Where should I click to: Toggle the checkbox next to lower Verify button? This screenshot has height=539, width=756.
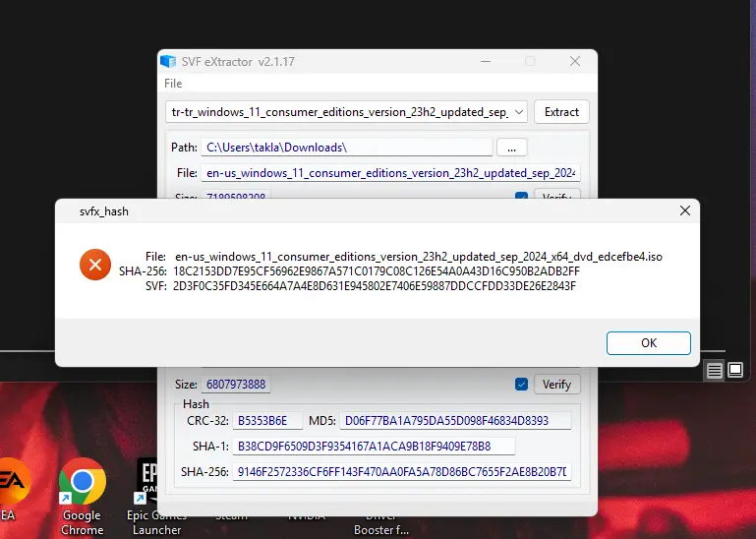(521, 385)
